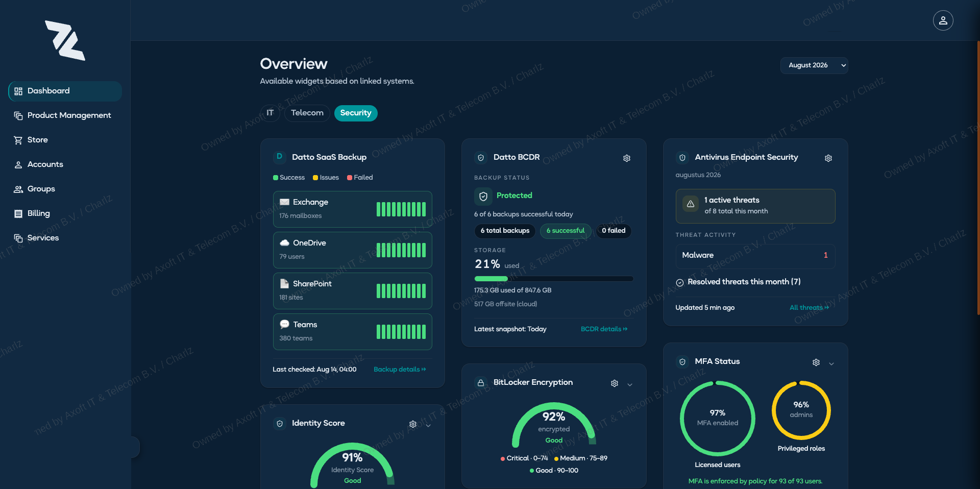The image size is (980, 489).
Task: Navigate to Groups
Action: 65,189
